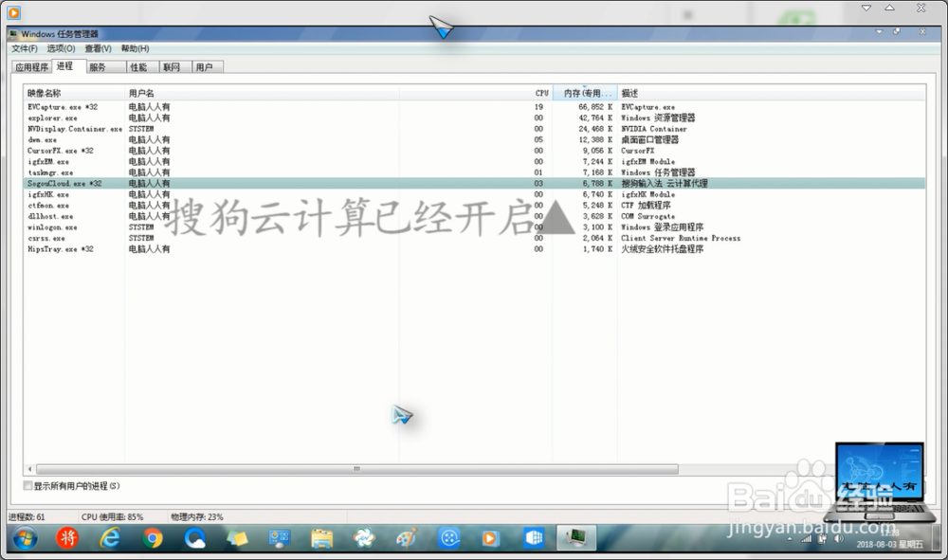The width and height of the screenshot is (948, 560).
Task: Click the 66,852 K memory value
Action: (x=595, y=107)
